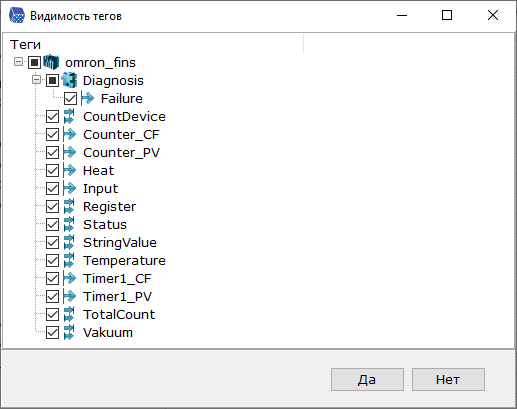Confirm with the Да button

(367, 379)
